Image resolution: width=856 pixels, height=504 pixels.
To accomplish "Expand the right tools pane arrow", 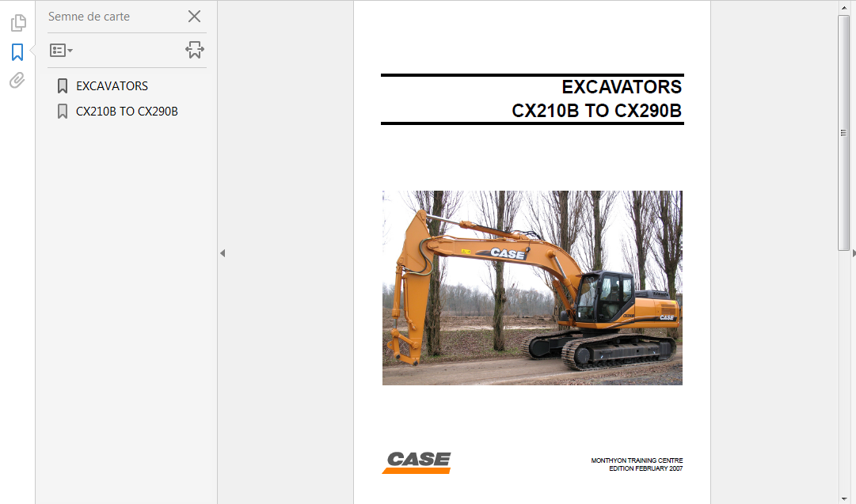I will (854, 253).
